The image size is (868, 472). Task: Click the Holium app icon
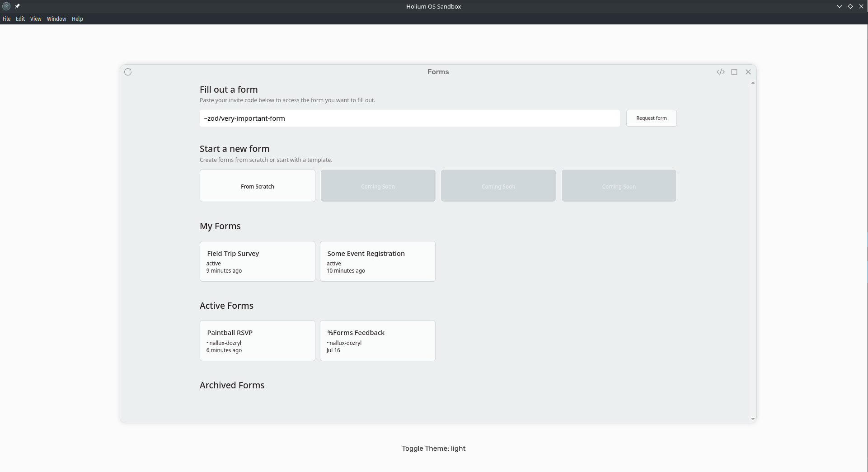tap(6, 6)
